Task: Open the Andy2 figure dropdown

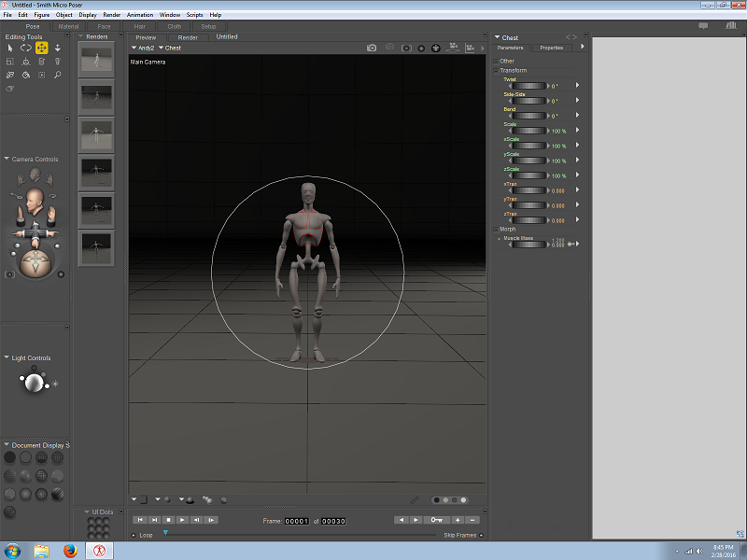Action: 144,48
